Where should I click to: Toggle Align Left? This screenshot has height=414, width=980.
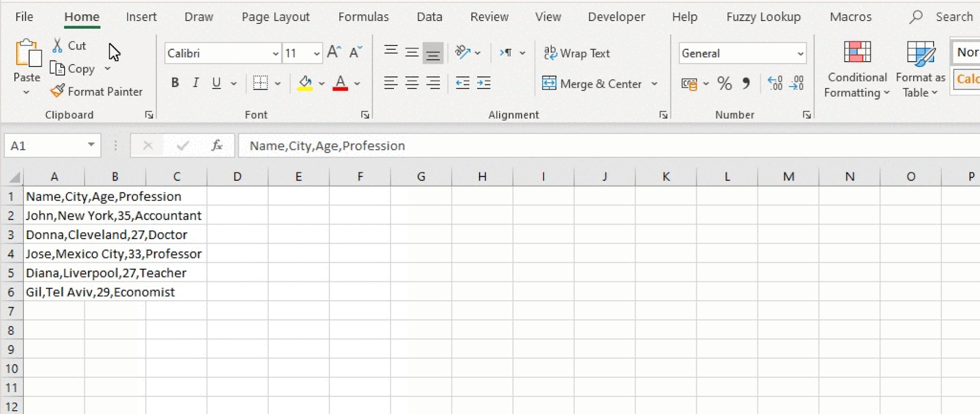click(391, 83)
